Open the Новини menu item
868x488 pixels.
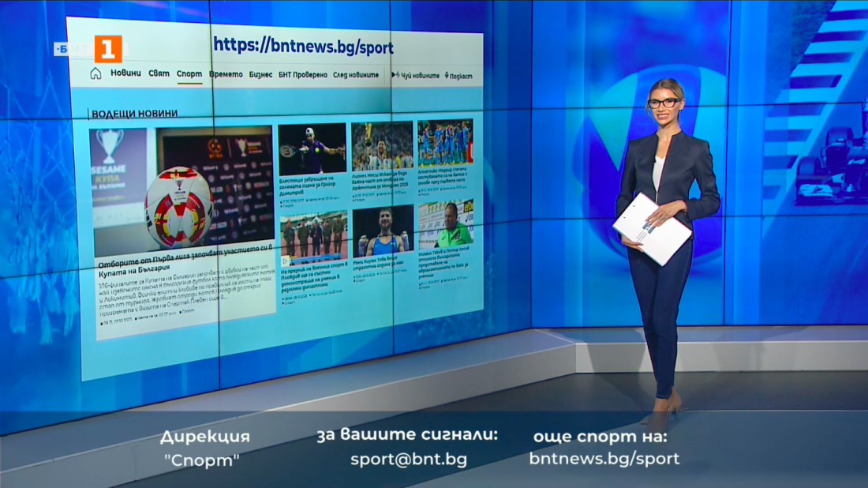coord(125,73)
